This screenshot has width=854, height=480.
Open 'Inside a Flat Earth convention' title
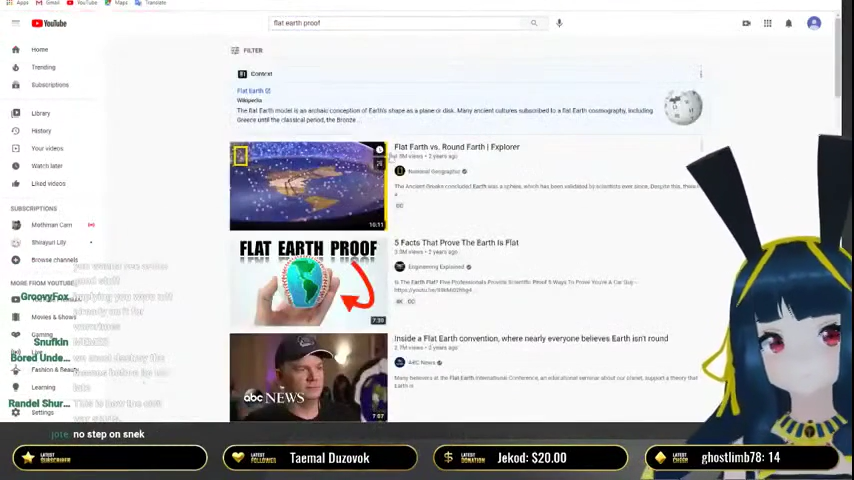(531, 338)
